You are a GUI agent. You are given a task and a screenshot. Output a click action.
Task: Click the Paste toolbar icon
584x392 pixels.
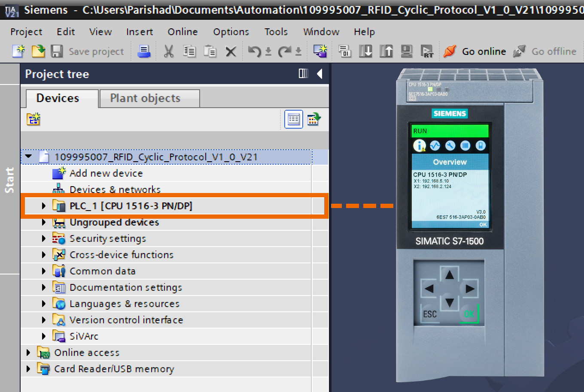click(x=210, y=51)
